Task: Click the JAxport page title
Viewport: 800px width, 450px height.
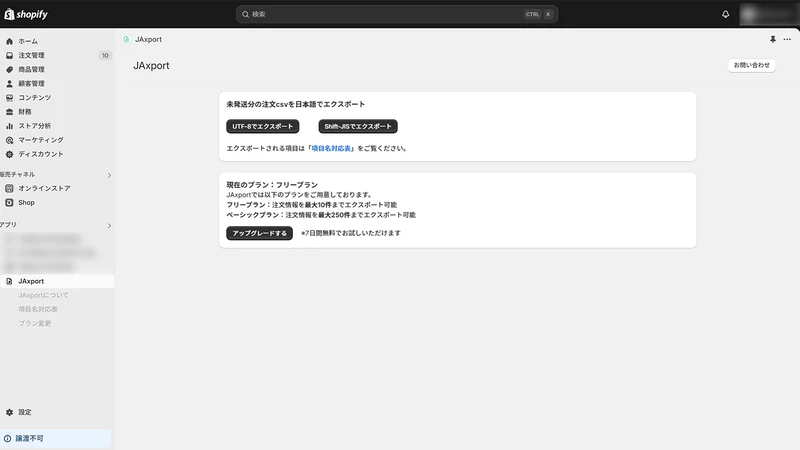Action: pyautogui.click(x=151, y=66)
